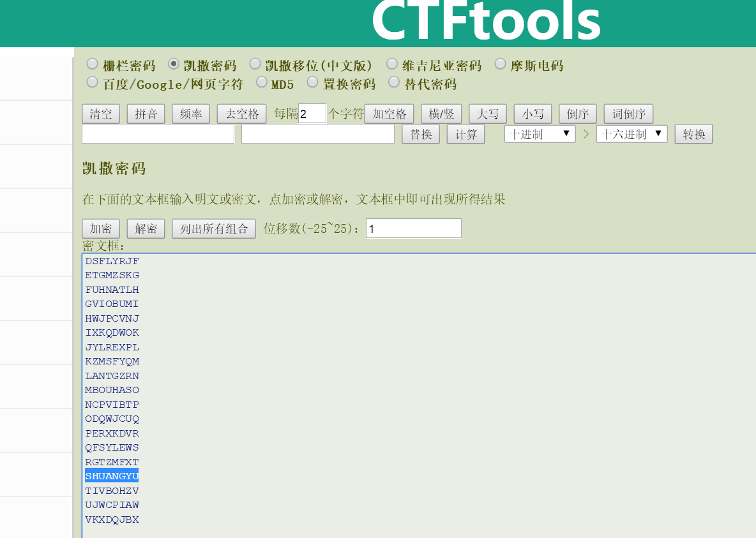Click the 加空格 add spaces button

389,114
